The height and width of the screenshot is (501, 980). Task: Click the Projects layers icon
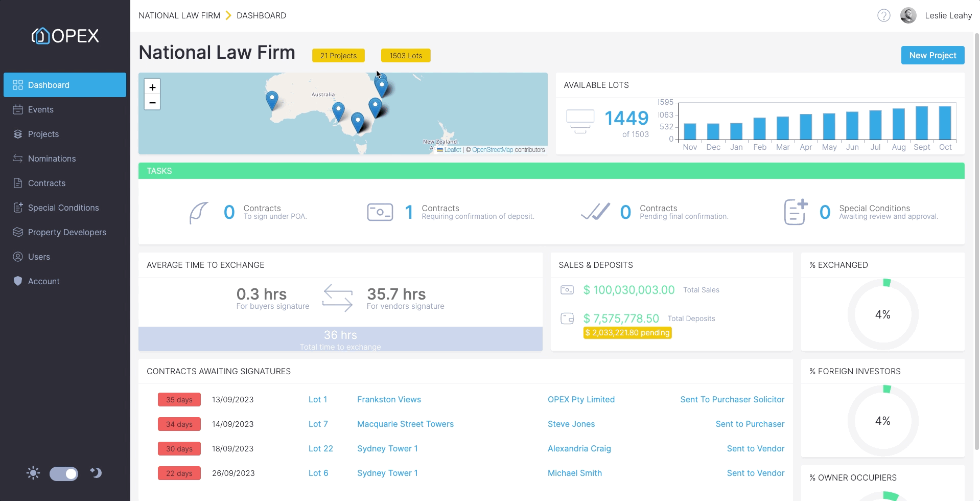[18, 134]
